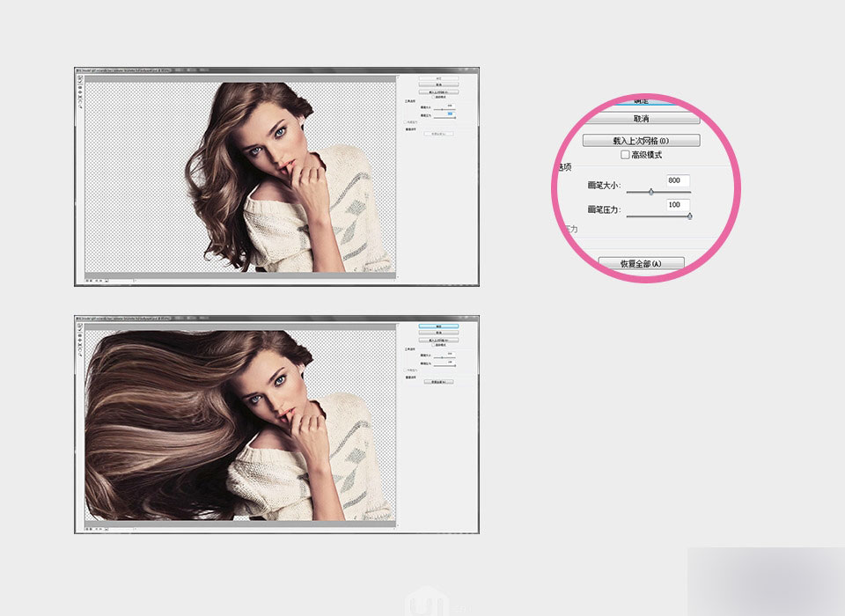This screenshot has width=845, height=616.
Task: Click brush pressure field showing 100
Action: tap(678, 205)
